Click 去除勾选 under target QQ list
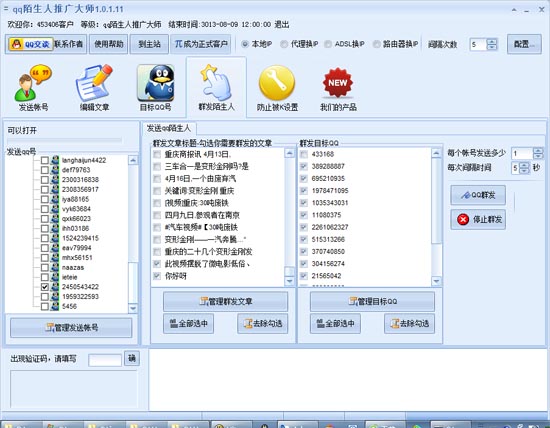The height and width of the screenshot is (428, 550). pyautogui.click(x=409, y=323)
